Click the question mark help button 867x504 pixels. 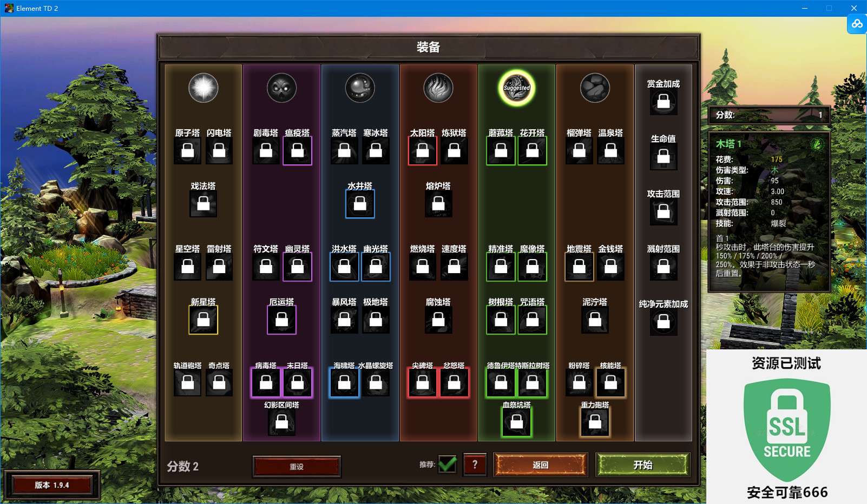coord(475,465)
